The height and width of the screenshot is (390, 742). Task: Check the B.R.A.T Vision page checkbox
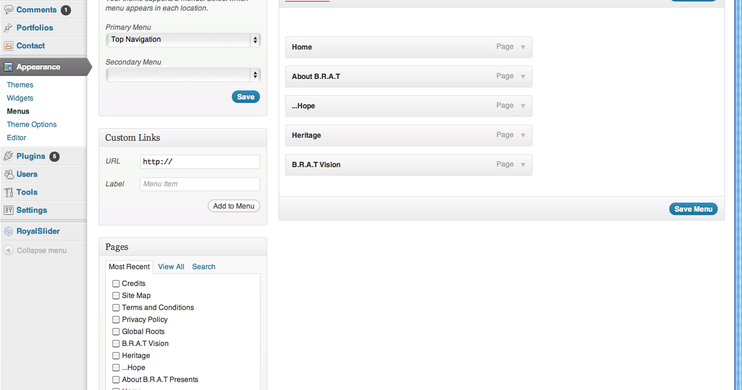pos(115,344)
